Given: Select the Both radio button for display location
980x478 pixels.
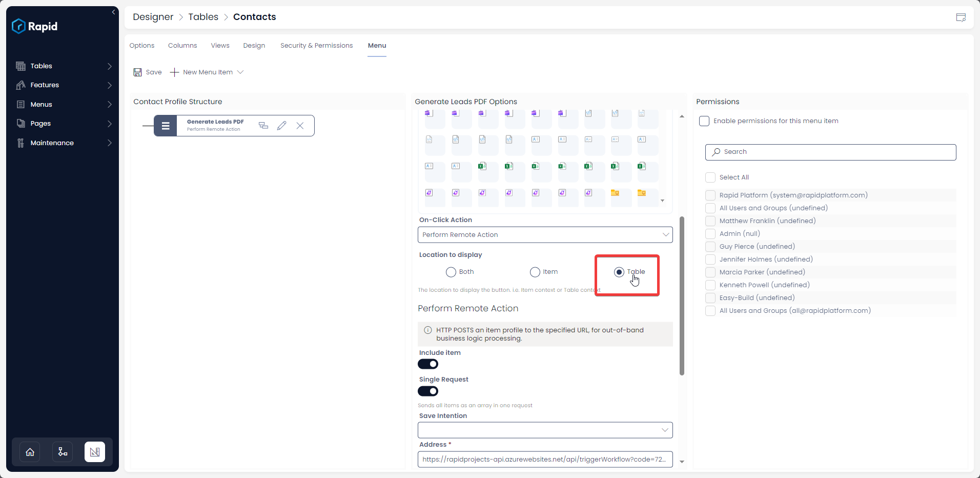Looking at the screenshot, I should [x=451, y=272].
